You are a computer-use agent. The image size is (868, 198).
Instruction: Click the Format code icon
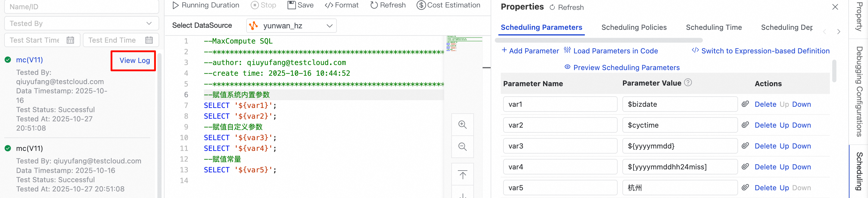(329, 5)
